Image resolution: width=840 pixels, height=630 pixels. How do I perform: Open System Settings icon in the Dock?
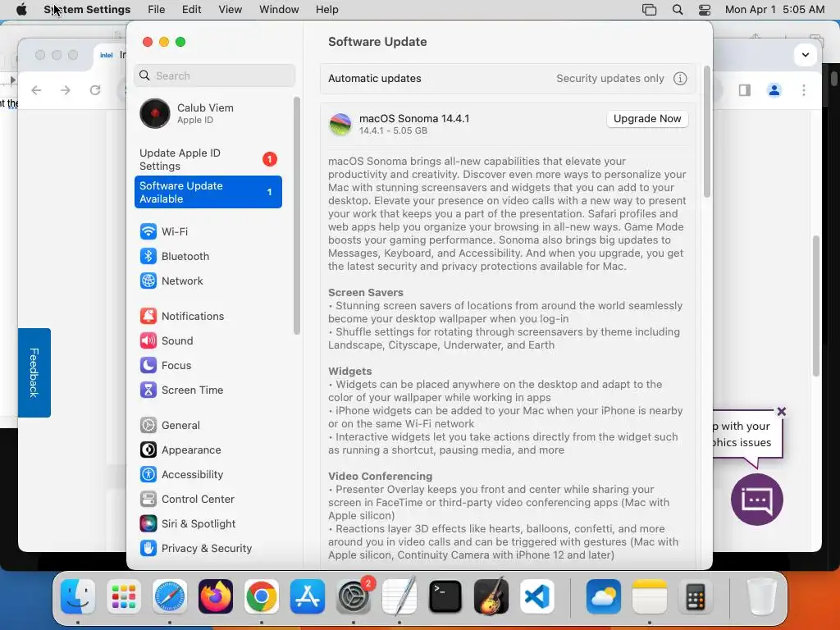(x=354, y=596)
